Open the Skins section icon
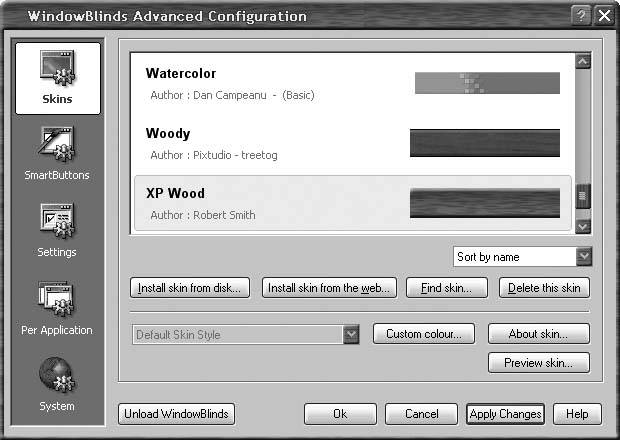 (58, 68)
